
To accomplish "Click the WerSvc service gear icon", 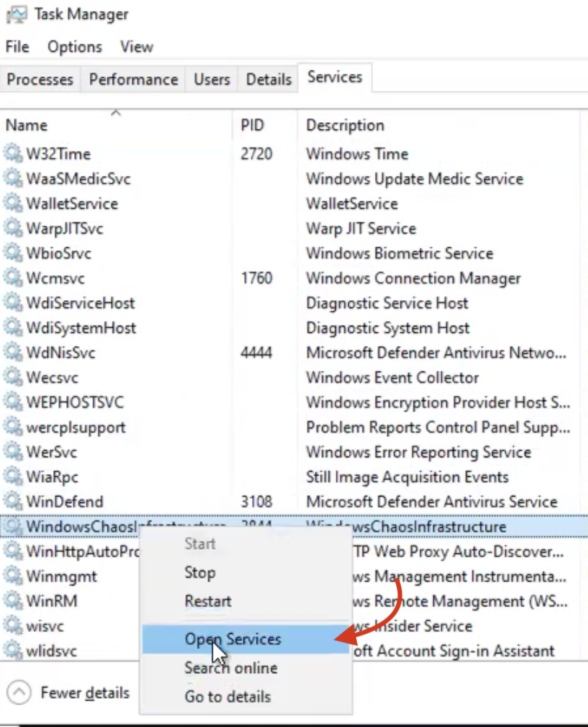I will coord(13,452).
